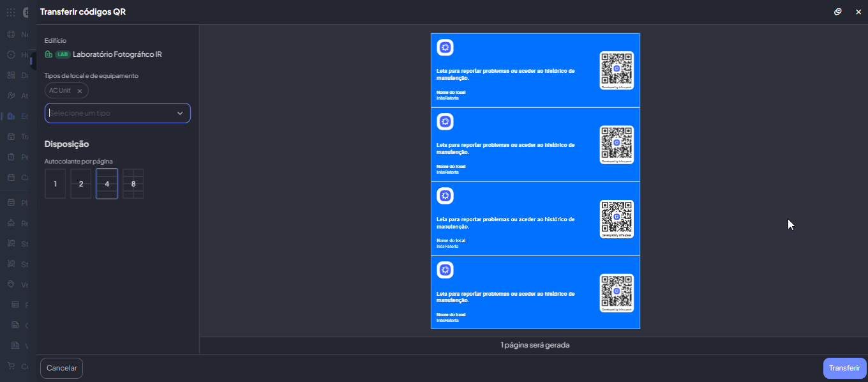
Task: Select the 4 stickers per page layout
Action: pyautogui.click(x=107, y=184)
